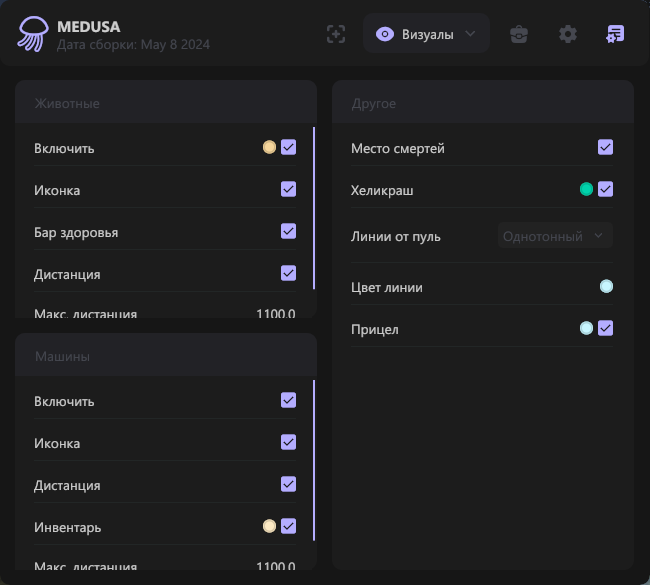Image resolution: width=650 pixels, height=585 pixels.
Task: Click Животные panel header
Action: [x=166, y=103]
